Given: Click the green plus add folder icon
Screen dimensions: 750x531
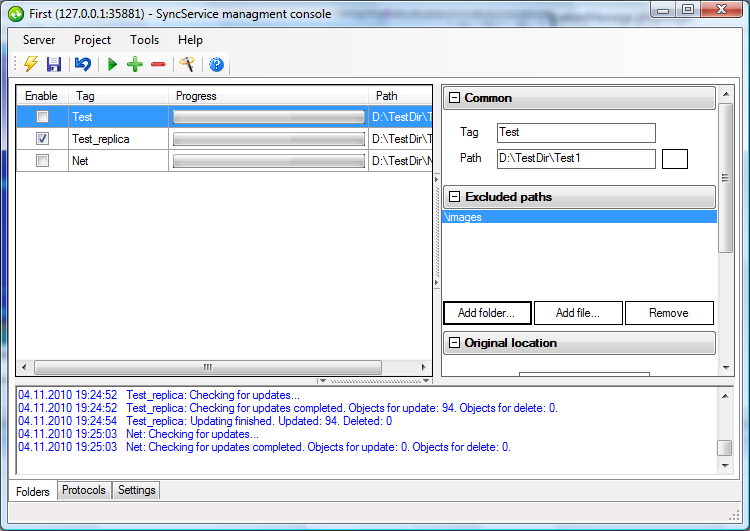Looking at the screenshot, I should [135, 64].
